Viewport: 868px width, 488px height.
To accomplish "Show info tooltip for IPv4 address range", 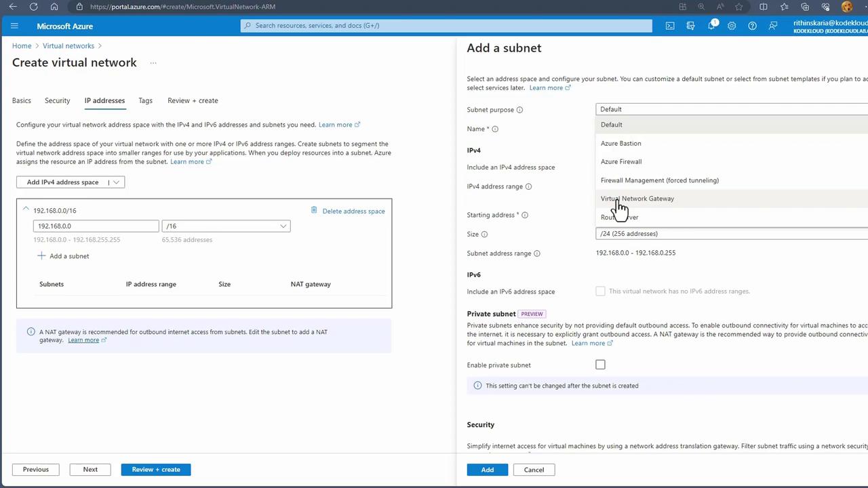I will pos(528,186).
